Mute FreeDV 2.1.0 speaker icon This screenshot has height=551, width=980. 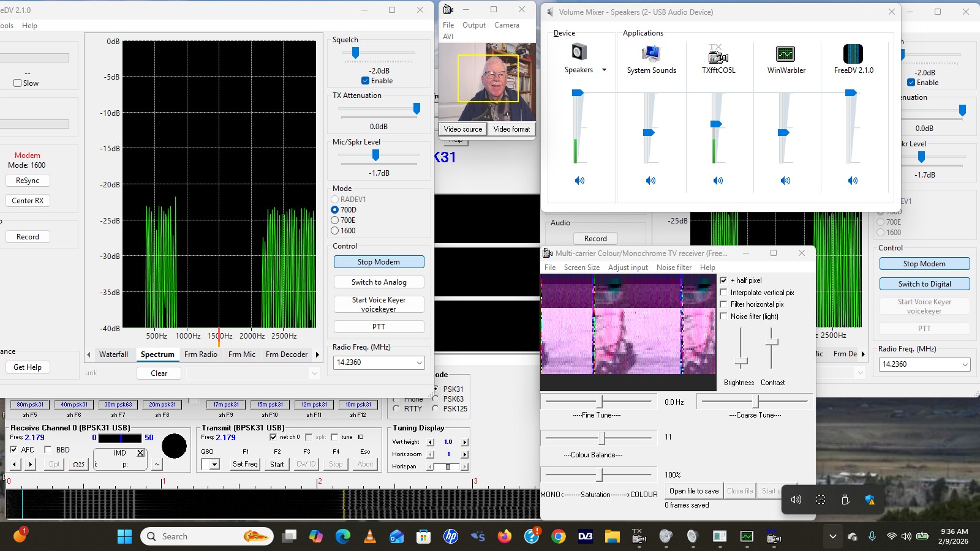point(853,181)
